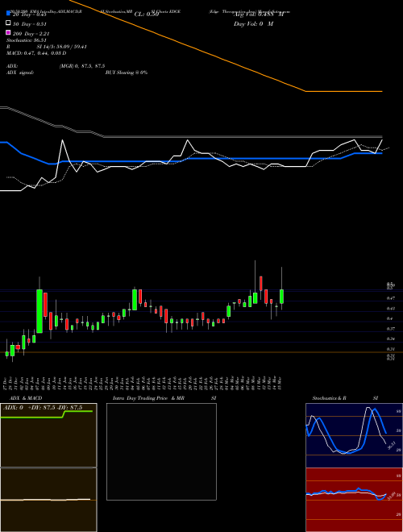Click the MACD 0.47, 0.44 values line
Viewport: 403px width, 532px height.
[36, 53]
